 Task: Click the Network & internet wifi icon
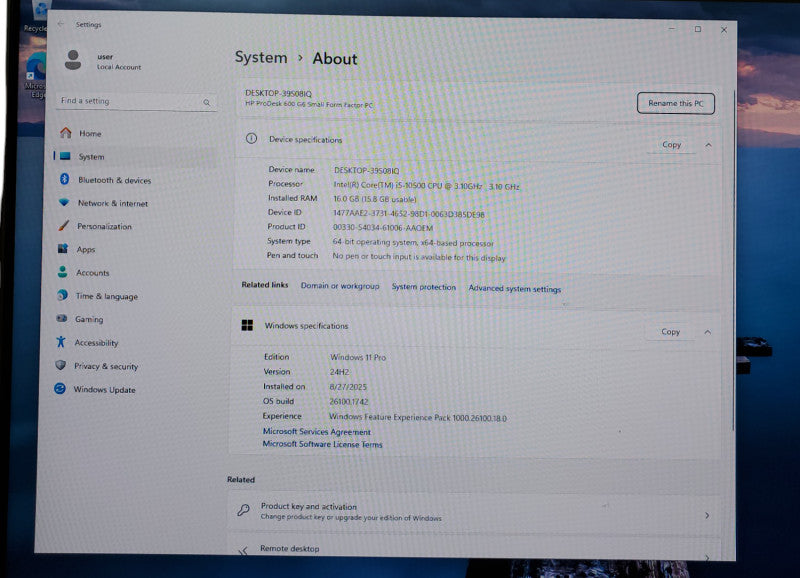click(x=64, y=202)
